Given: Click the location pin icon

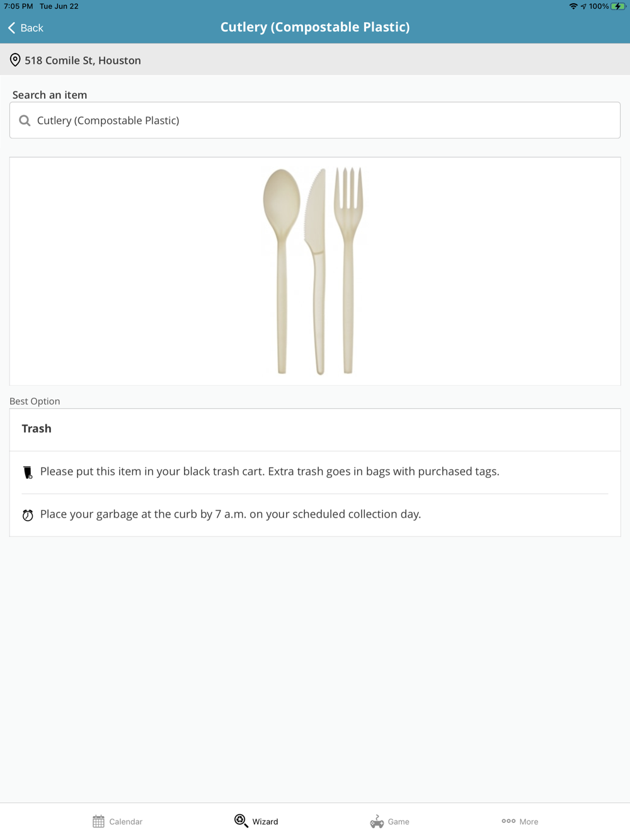Looking at the screenshot, I should (15, 60).
